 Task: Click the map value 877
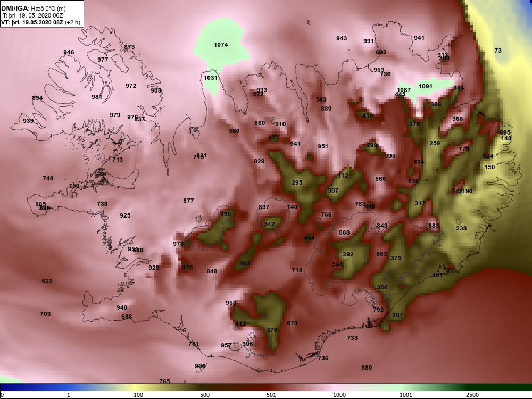(188, 201)
